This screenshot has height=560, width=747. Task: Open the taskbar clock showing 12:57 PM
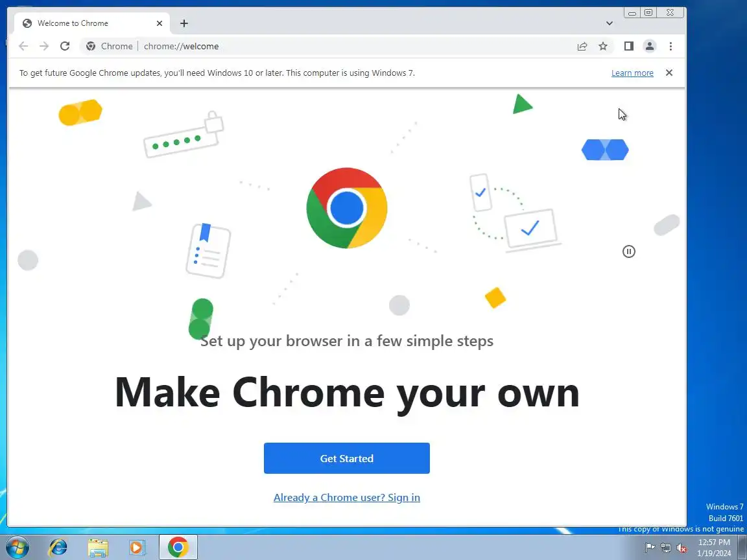[x=714, y=548]
